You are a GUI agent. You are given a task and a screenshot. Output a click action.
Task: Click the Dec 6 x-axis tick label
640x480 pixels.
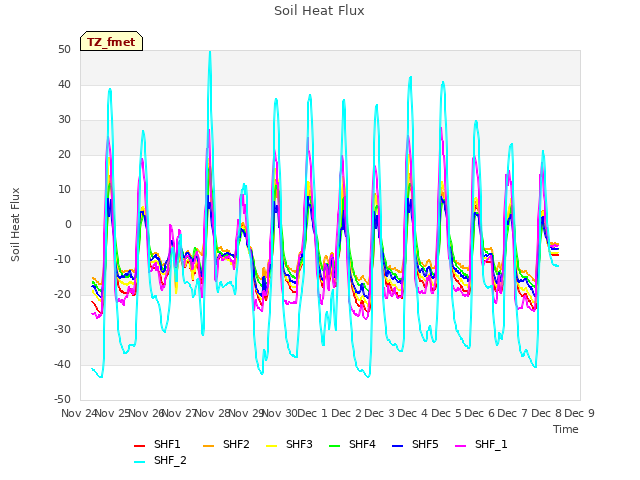point(479,414)
